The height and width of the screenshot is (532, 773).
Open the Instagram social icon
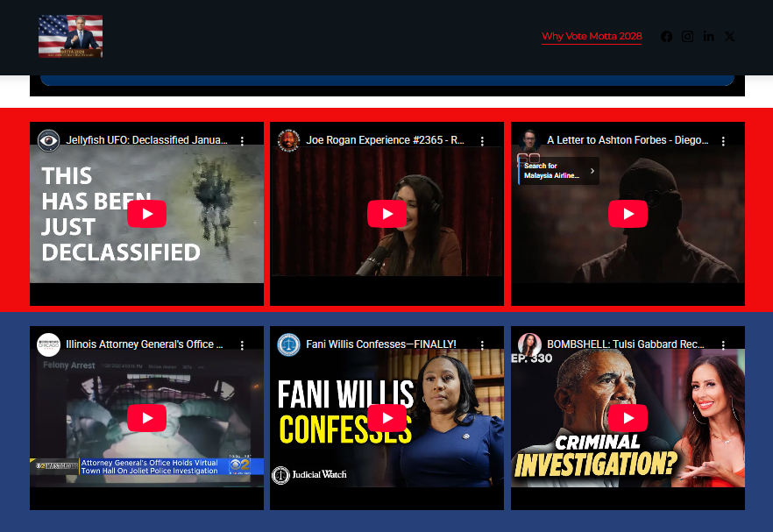pos(688,37)
